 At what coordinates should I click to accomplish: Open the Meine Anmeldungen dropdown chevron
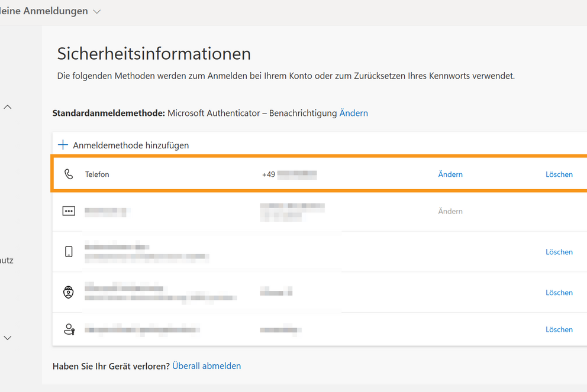(97, 11)
